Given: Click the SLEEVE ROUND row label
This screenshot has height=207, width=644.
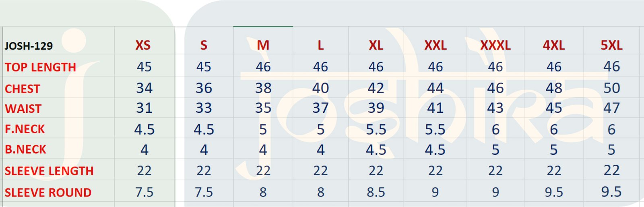Looking at the screenshot, I should (48, 193).
